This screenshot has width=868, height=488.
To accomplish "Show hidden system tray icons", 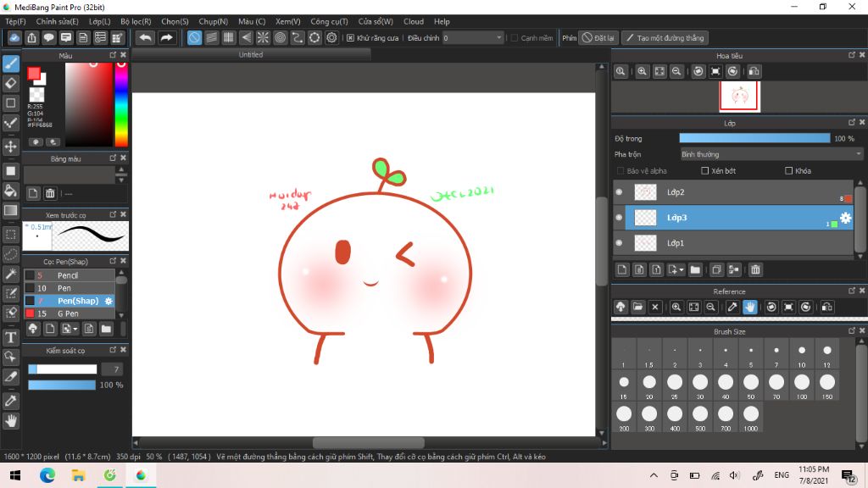I will pos(654,475).
